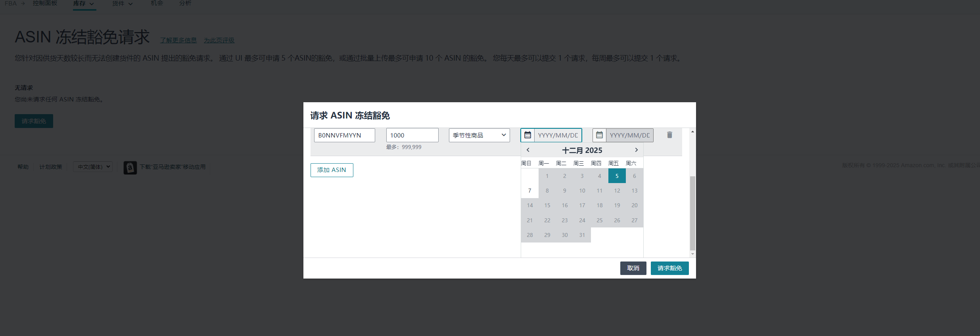Select December 5 in the calendar
This screenshot has height=336, width=980.
click(617, 176)
